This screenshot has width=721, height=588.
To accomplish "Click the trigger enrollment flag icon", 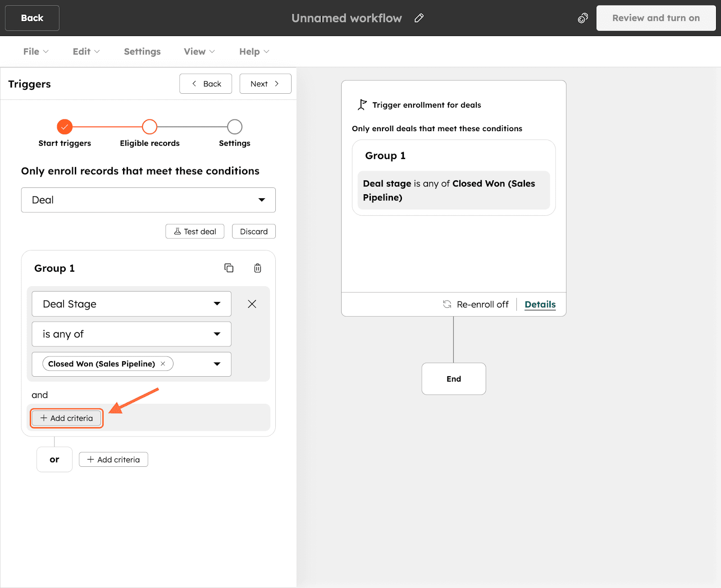I will point(362,105).
